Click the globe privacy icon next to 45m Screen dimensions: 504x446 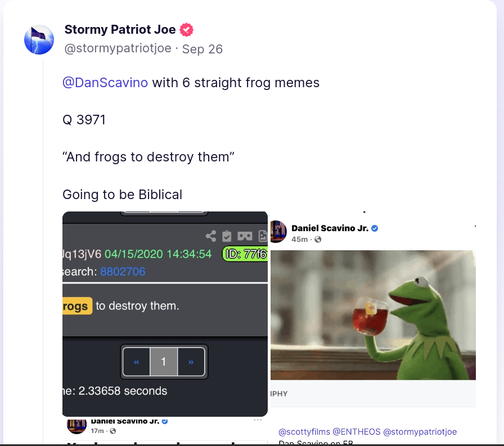pos(318,240)
